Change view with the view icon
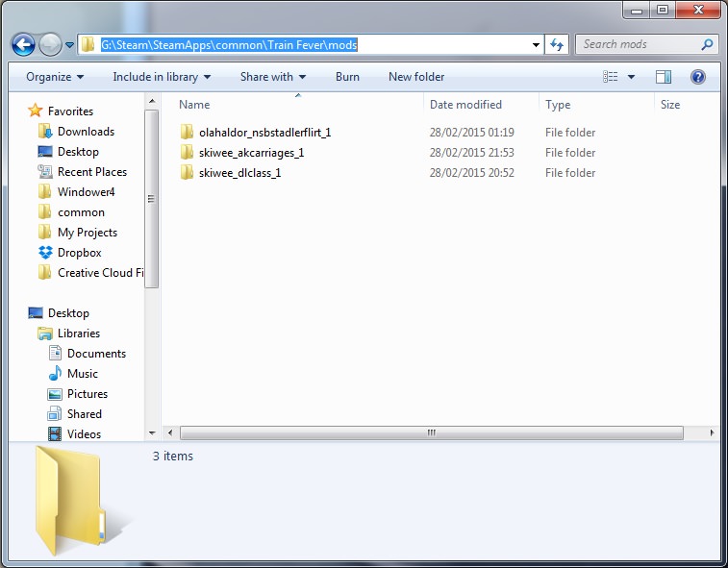 tap(610, 77)
